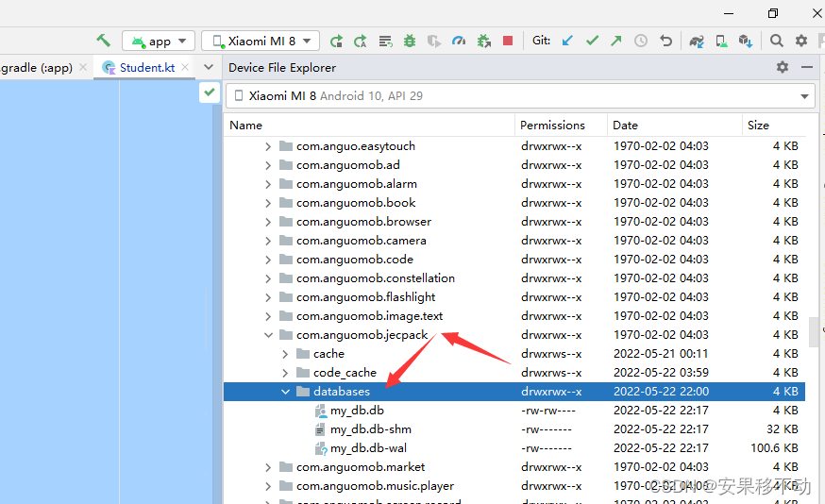Click the 100.6 KB size value
The width and height of the screenshot is (825, 504).
coord(774,448)
